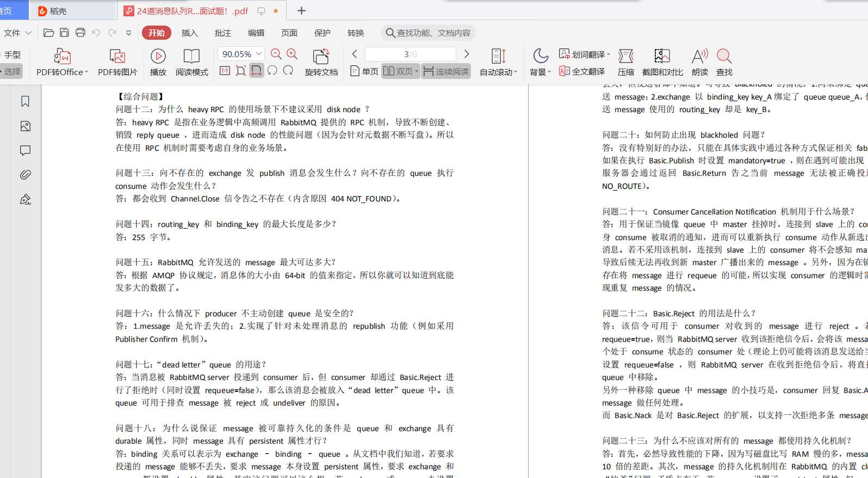Click the save disk icon

coord(64,33)
